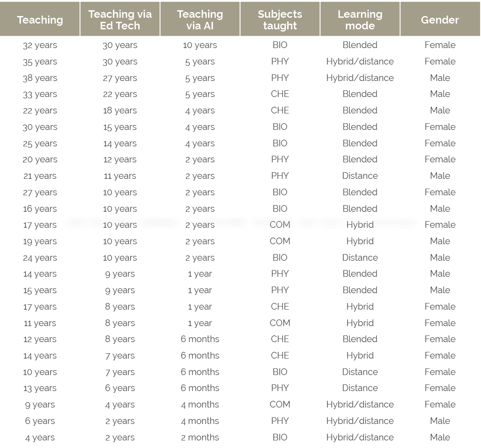Click the Gender column header
The width and height of the screenshot is (481, 448).
(440, 20)
